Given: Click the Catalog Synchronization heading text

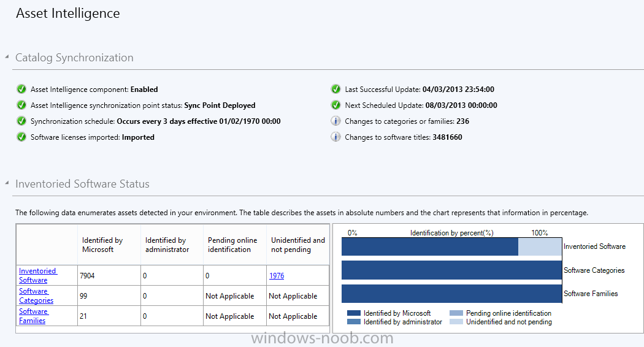Looking at the screenshot, I should point(74,58).
